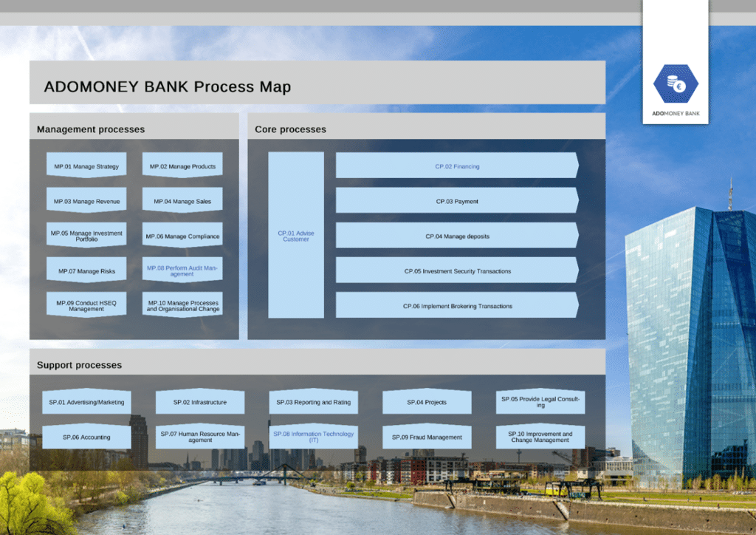Screen dimensions: 756x535
Task: Open the SP.04 Projects process
Action: coord(427,402)
